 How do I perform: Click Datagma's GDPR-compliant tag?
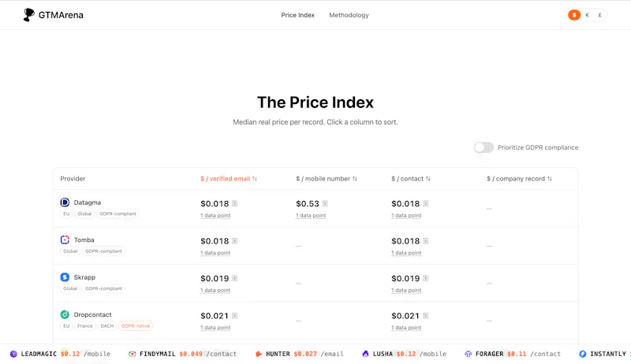coord(118,214)
